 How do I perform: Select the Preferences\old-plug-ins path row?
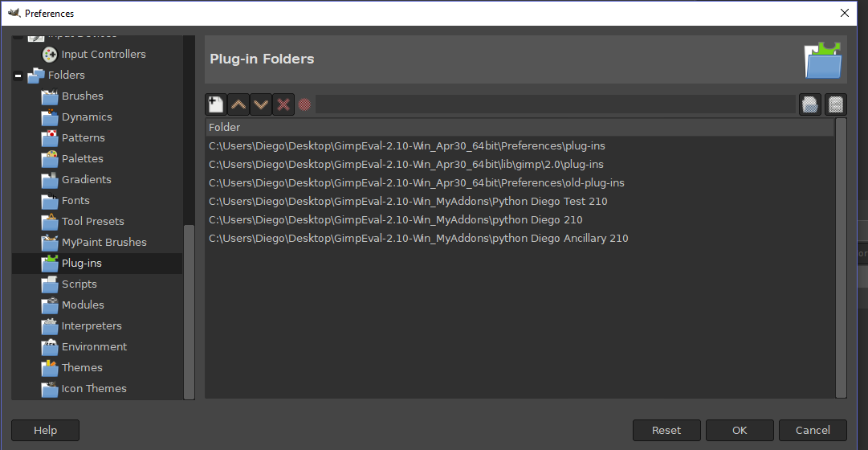pyautogui.click(x=520, y=183)
